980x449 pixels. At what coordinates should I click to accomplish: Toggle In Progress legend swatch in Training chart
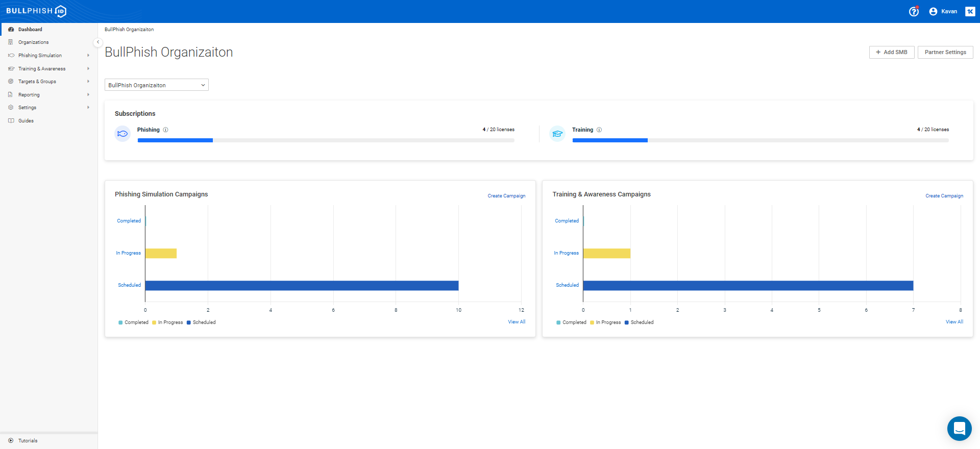pos(592,322)
